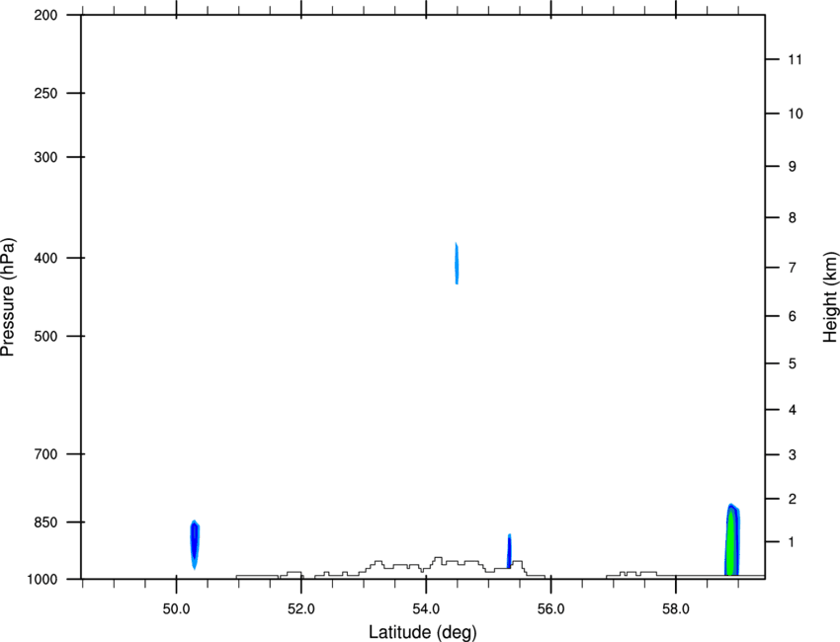Viewport: 840px width, 642px height.
Task: Click the 58.0 latitude tick label
Action: tap(676, 609)
